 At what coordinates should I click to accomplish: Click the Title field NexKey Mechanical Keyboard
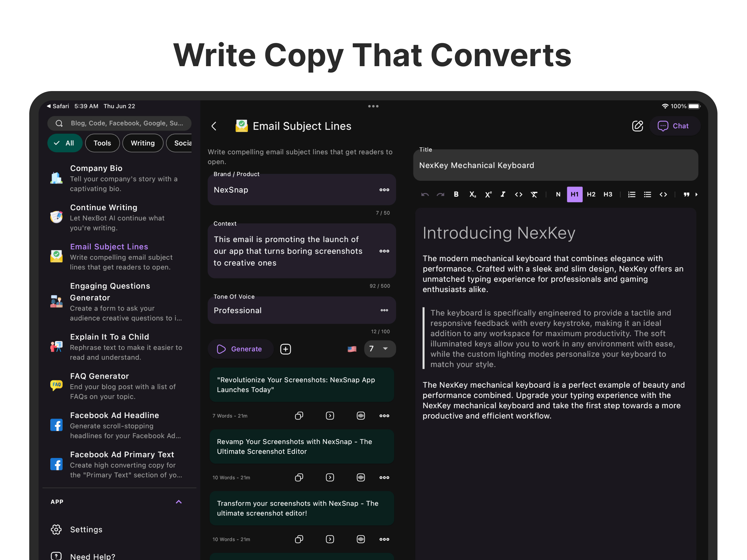555,165
